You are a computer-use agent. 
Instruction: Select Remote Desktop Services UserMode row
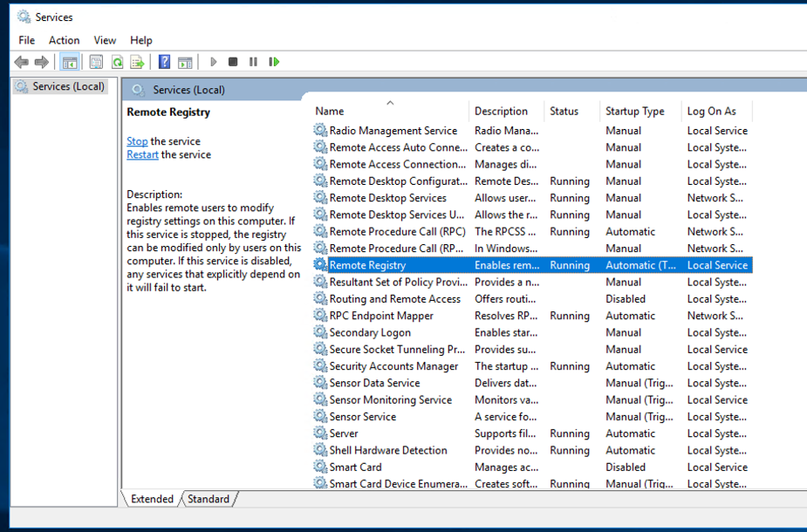pos(532,215)
